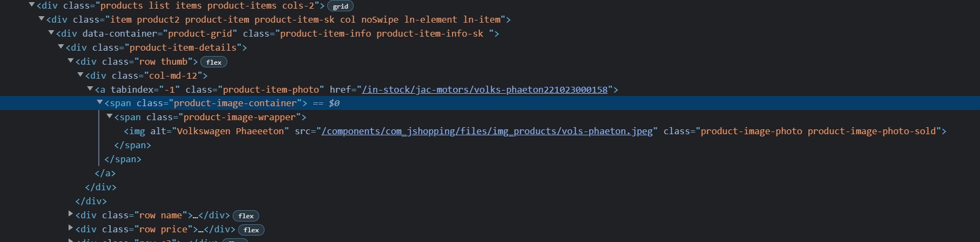Collapse the "row thumb" div arrow

71,61
